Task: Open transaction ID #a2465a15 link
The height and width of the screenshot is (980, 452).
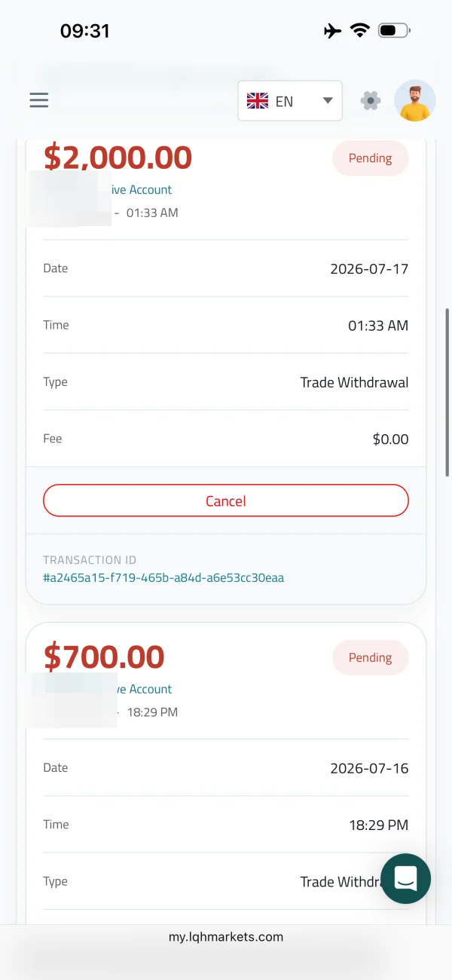Action: 163,578
